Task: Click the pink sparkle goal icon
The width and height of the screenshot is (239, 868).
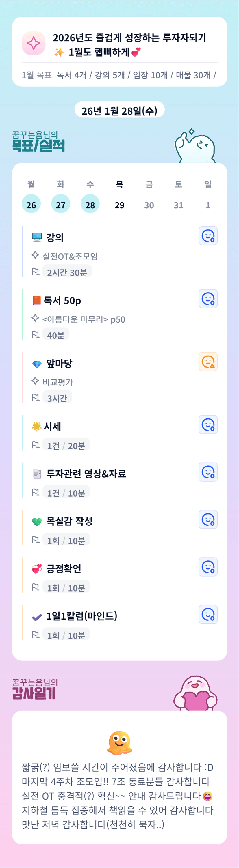Action: click(34, 43)
